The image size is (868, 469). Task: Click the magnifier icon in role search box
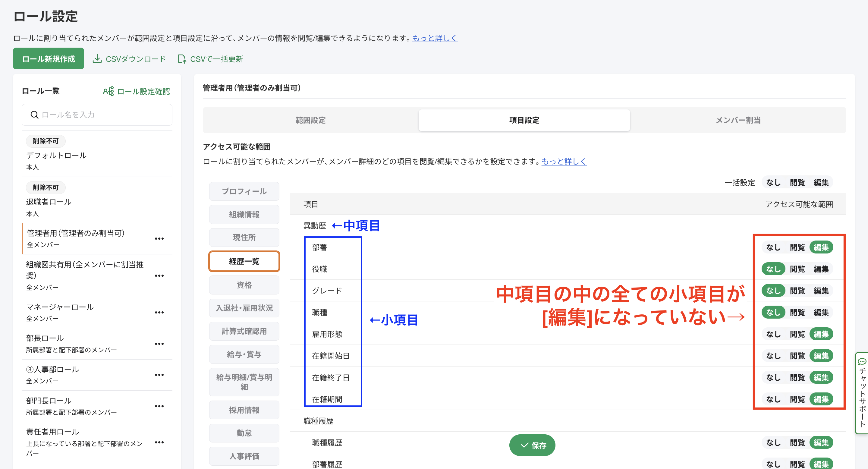pyautogui.click(x=34, y=115)
